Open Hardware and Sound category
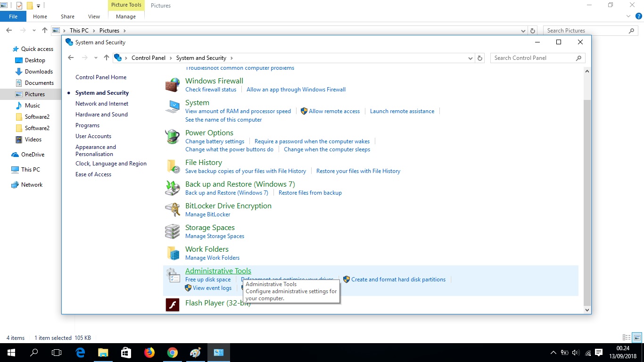Viewport: 644px width, 362px height. tap(101, 115)
